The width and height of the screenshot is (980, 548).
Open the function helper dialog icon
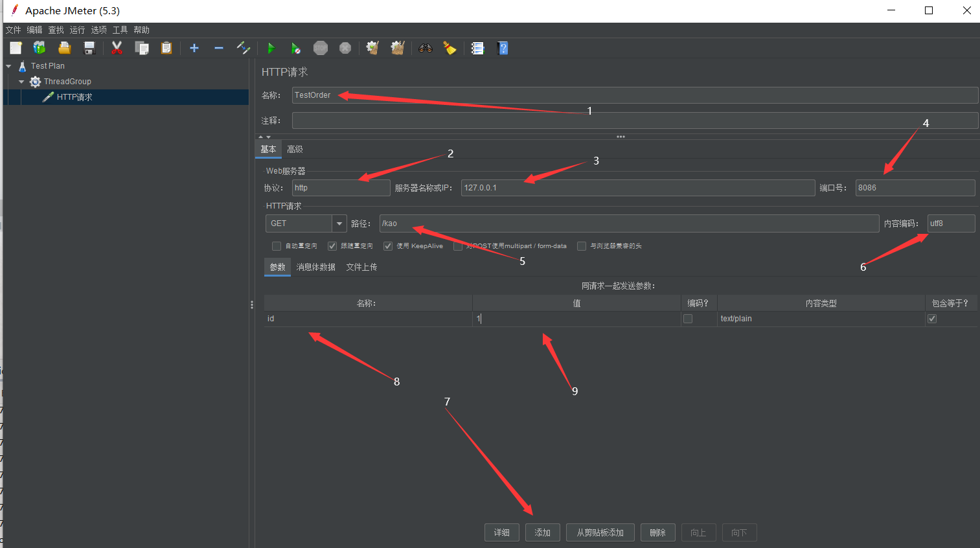coord(477,48)
